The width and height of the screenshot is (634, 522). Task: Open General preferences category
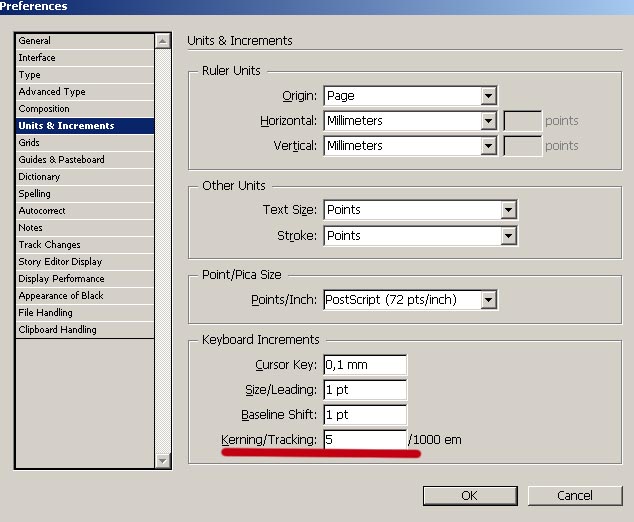(x=85, y=41)
